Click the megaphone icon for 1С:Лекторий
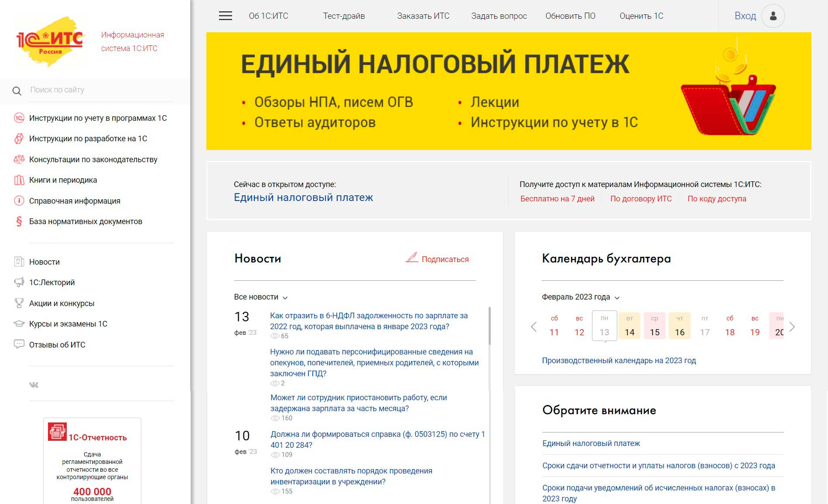 tap(19, 283)
